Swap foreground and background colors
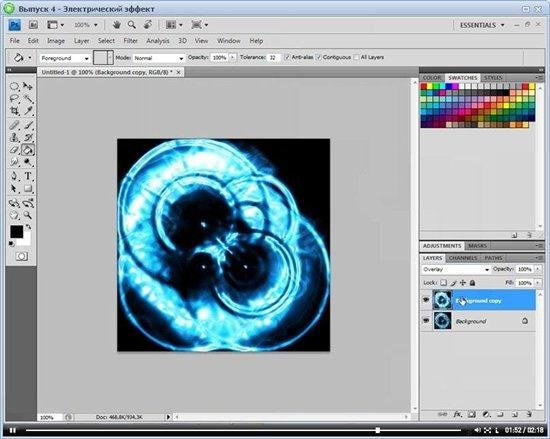 click(28, 227)
